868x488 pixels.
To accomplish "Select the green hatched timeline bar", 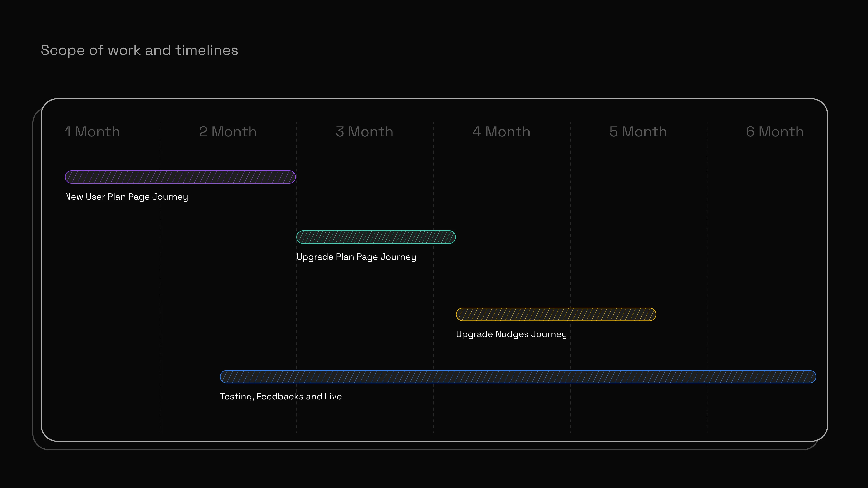I will point(376,237).
